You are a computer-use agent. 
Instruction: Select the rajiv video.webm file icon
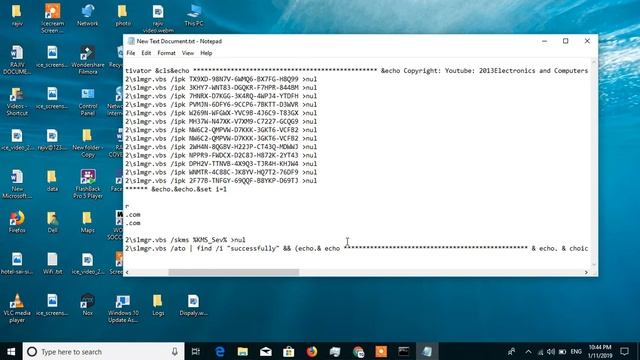pyautogui.click(x=158, y=18)
